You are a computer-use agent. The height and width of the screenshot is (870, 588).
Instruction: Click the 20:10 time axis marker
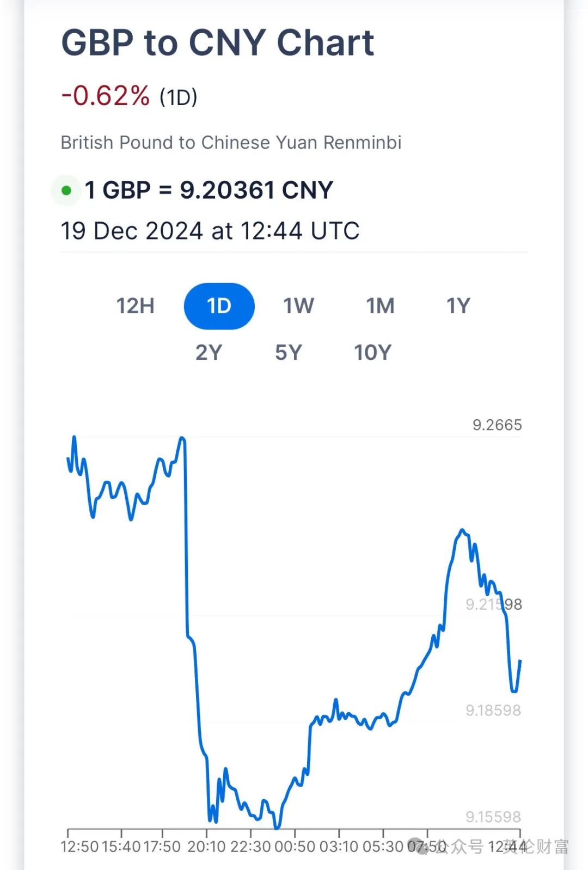click(206, 847)
